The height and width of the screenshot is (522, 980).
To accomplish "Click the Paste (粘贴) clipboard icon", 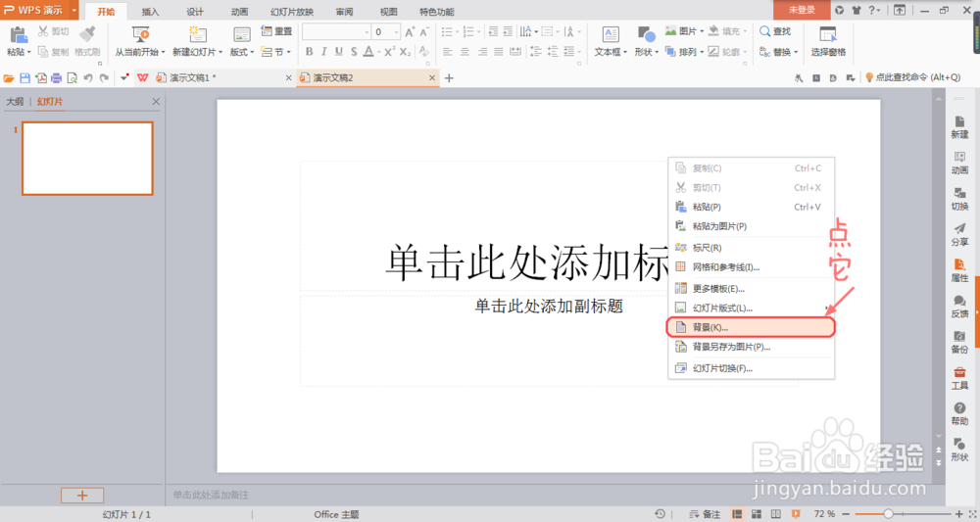I will [x=18, y=34].
